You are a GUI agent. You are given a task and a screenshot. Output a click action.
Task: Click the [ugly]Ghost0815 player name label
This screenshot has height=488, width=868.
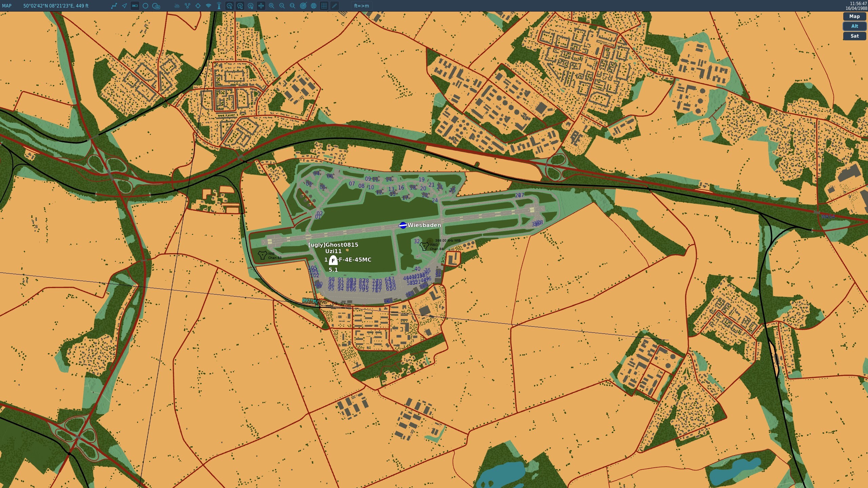[333, 245]
